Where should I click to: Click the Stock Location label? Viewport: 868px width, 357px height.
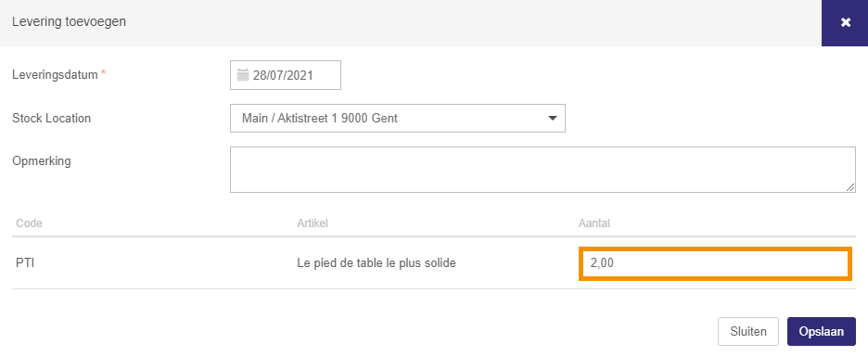[x=52, y=118]
